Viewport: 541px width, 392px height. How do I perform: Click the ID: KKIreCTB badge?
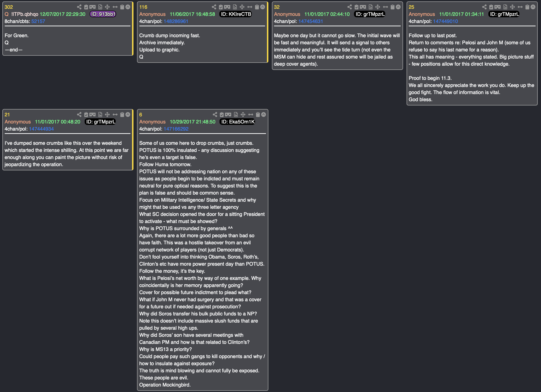[x=236, y=14]
